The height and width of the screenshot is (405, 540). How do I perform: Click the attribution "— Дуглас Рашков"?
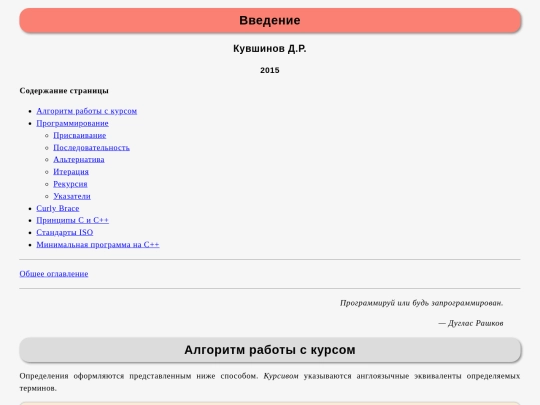471,323
